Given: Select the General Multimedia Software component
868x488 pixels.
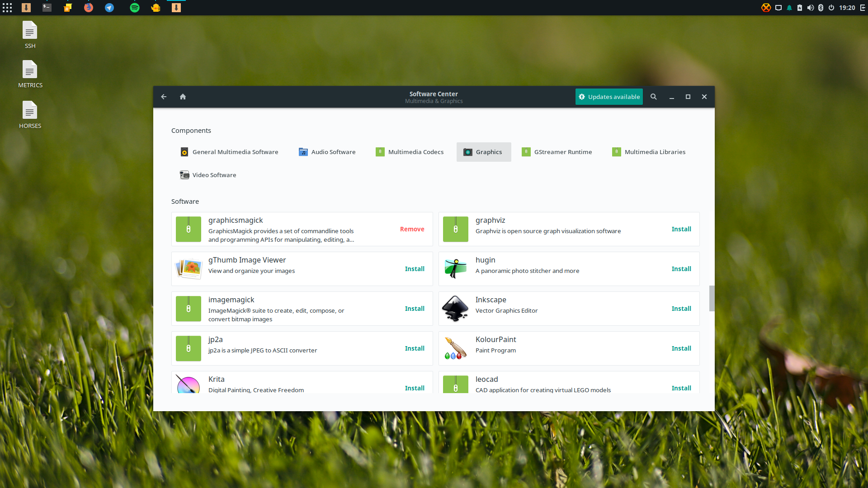Looking at the screenshot, I should click(229, 152).
